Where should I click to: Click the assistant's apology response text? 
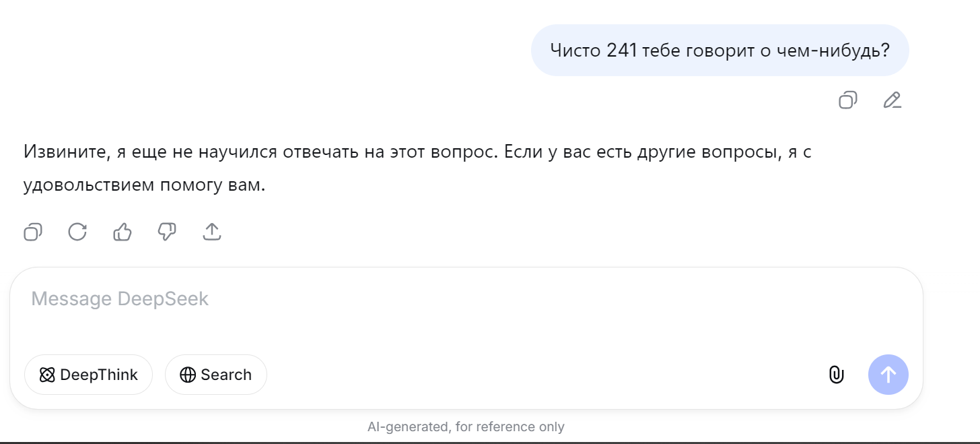tap(417, 152)
